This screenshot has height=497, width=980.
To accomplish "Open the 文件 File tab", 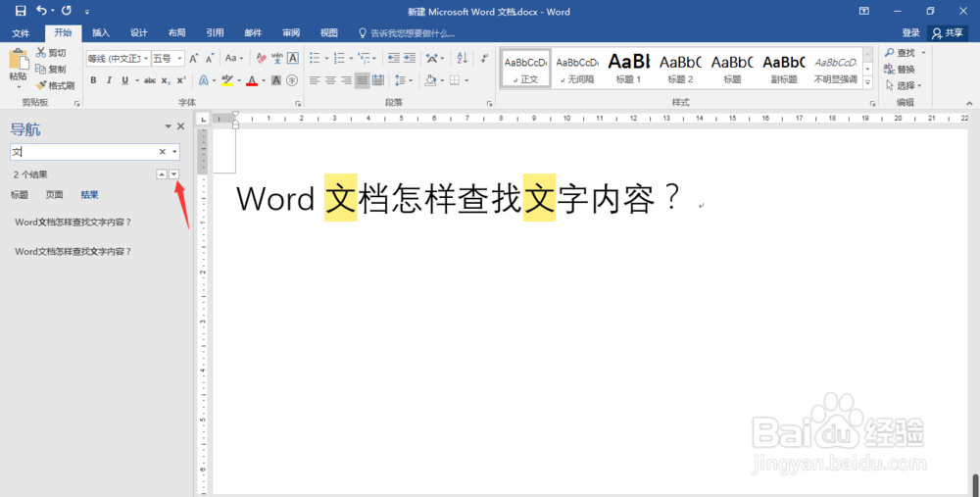I will [x=21, y=32].
